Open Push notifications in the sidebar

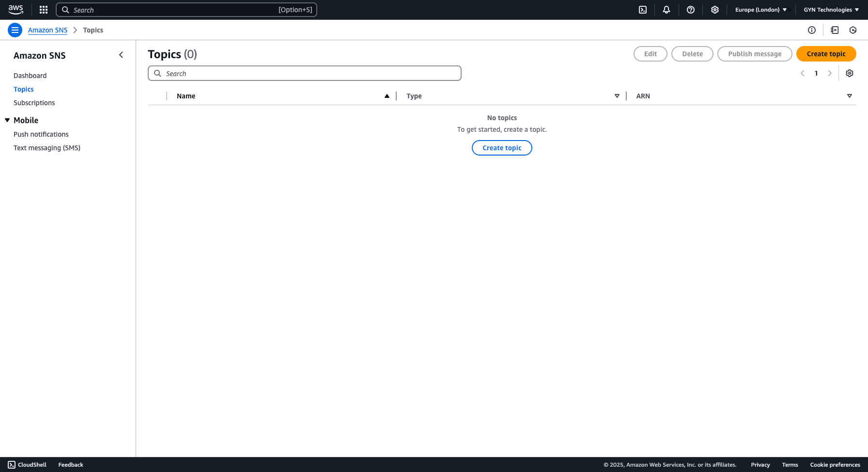(x=41, y=134)
